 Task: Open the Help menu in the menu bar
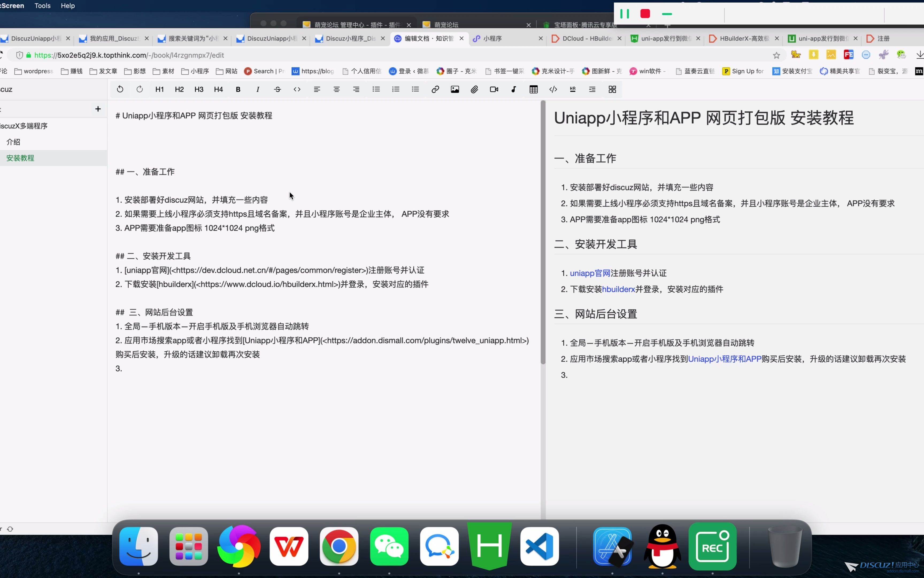68,6
